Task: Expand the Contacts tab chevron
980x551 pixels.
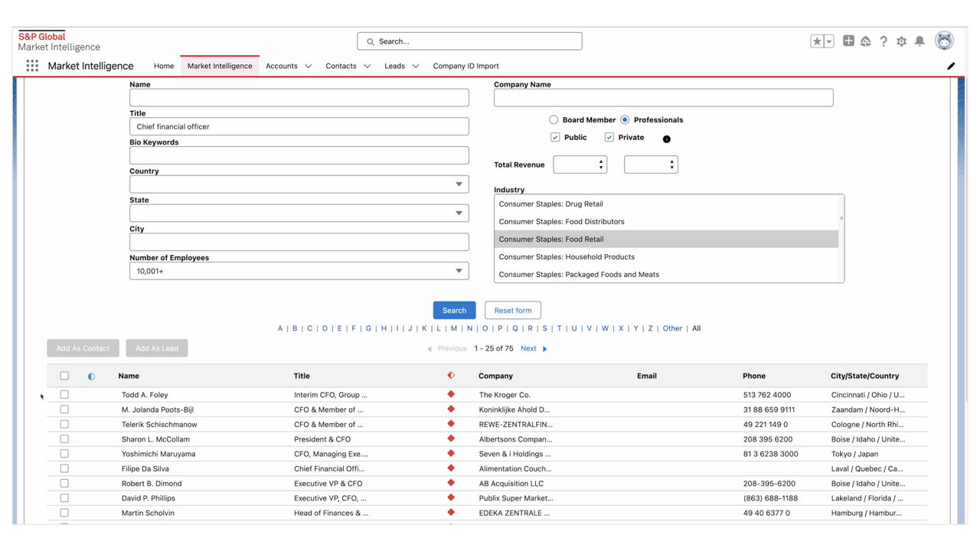Action: pos(367,67)
